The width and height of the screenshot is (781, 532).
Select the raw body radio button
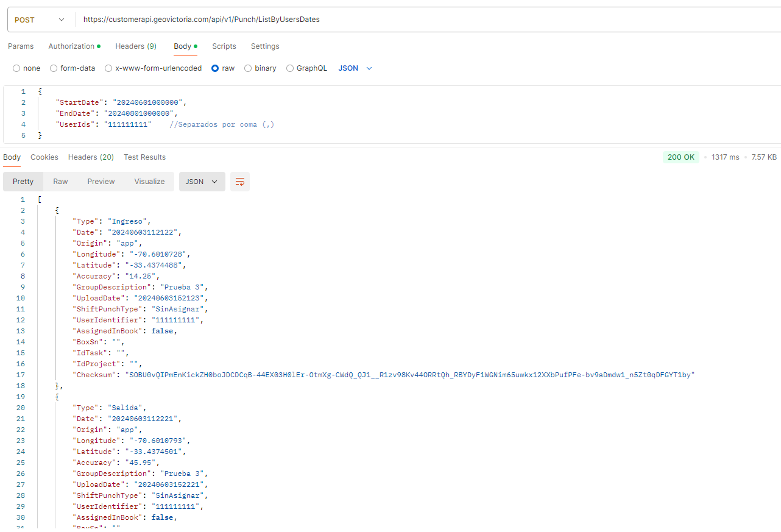215,68
